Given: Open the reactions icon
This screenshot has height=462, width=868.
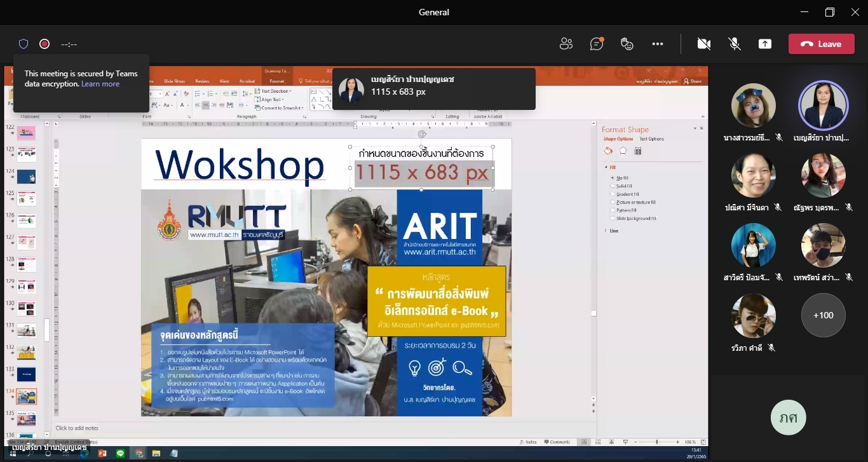Looking at the screenshot, I should [x=627, y=44].
